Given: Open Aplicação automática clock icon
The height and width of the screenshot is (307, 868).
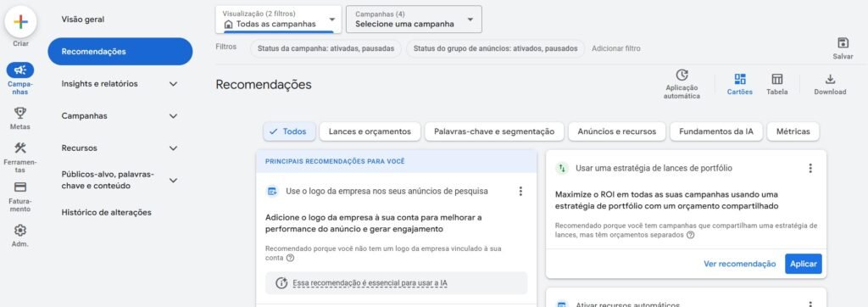Looking at the screenshot, I should point(682,75).
